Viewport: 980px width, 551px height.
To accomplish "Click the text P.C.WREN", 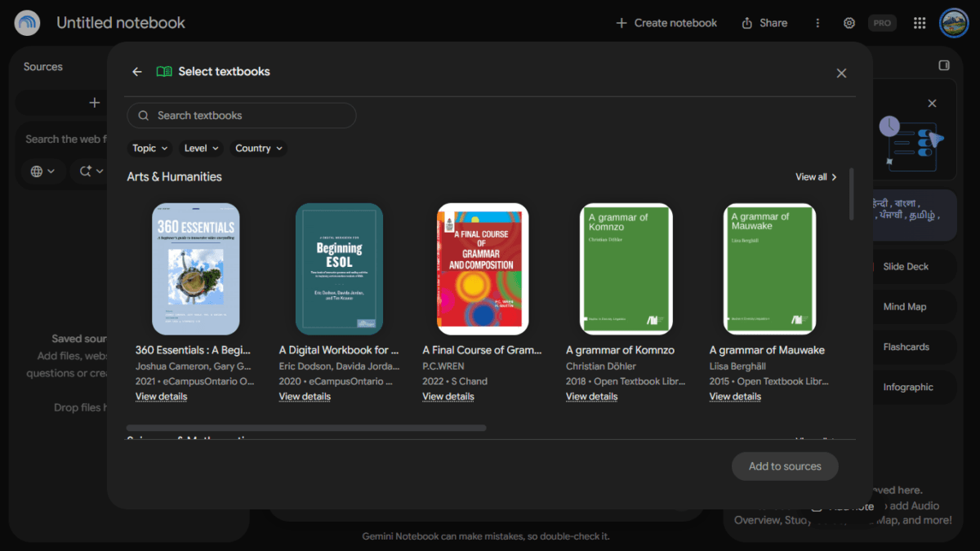I will (x=443, y=367).
